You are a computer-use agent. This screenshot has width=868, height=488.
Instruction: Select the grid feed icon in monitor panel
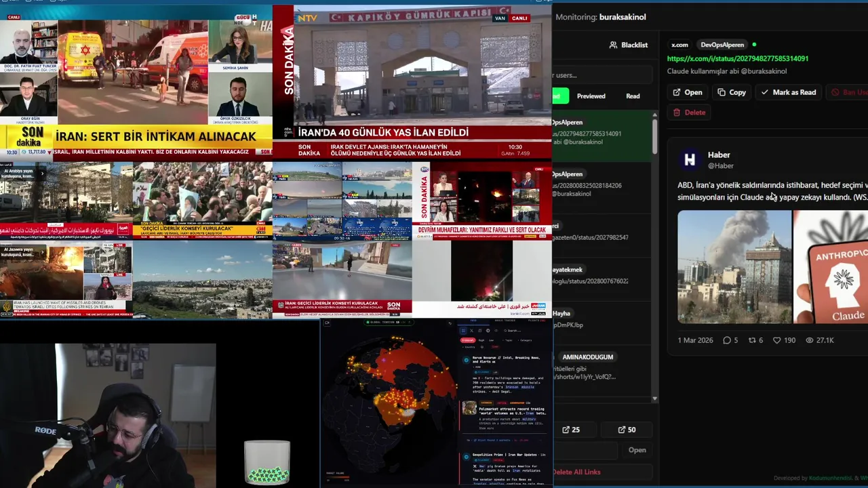coord(463,331)
